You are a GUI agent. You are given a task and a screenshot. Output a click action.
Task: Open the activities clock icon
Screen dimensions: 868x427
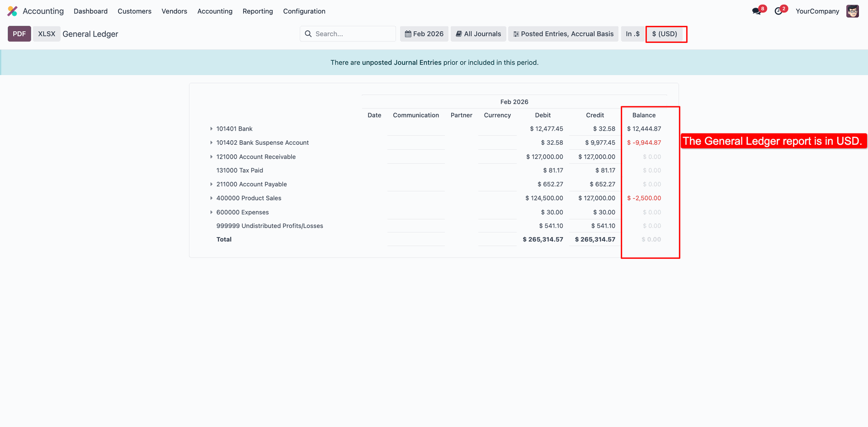(778, 11)
